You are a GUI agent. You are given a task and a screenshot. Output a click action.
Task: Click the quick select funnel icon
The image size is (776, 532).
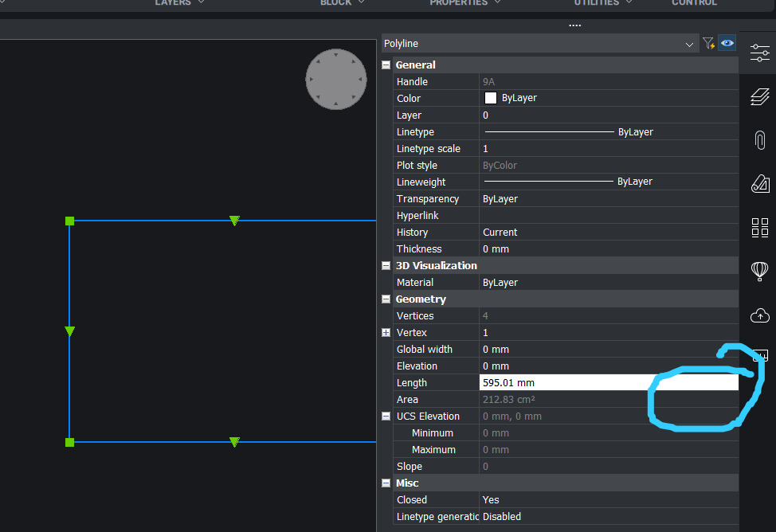(708, 44)
